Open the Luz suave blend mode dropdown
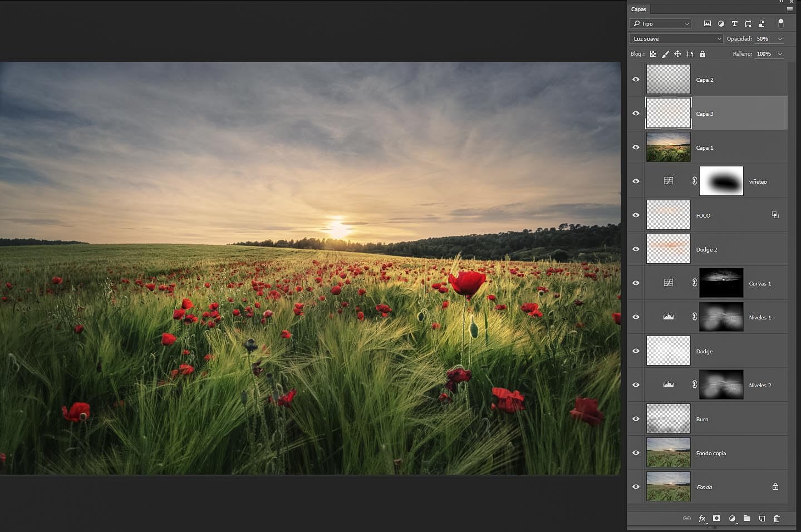 (x=676, y=39)
